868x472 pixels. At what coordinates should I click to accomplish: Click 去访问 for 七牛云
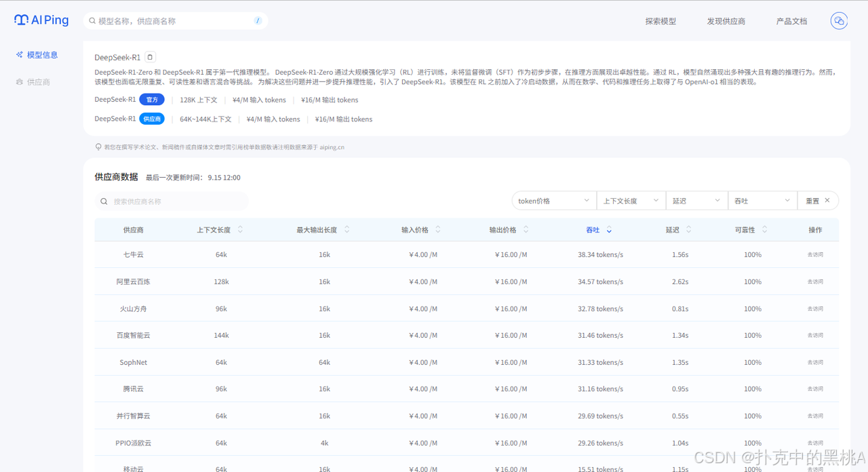pyautogui.click(x=815, y=255)
